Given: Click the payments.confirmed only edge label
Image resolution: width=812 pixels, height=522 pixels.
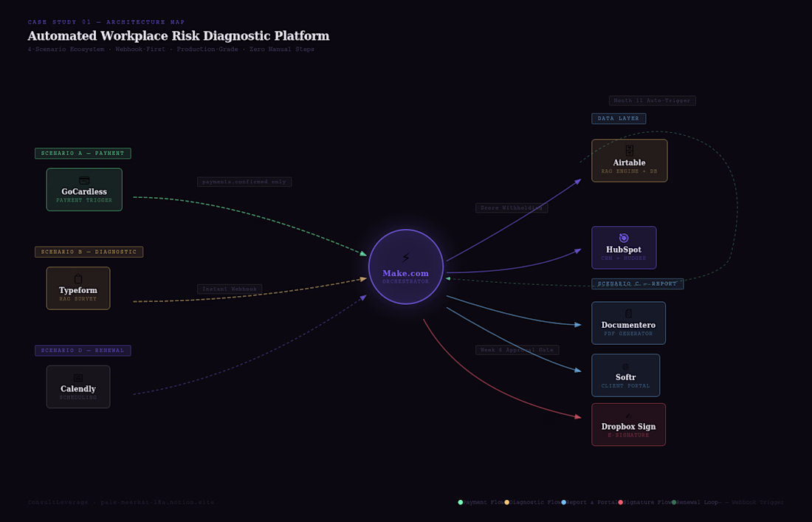Looking at the screenshot, I should (x=244, y=182).
